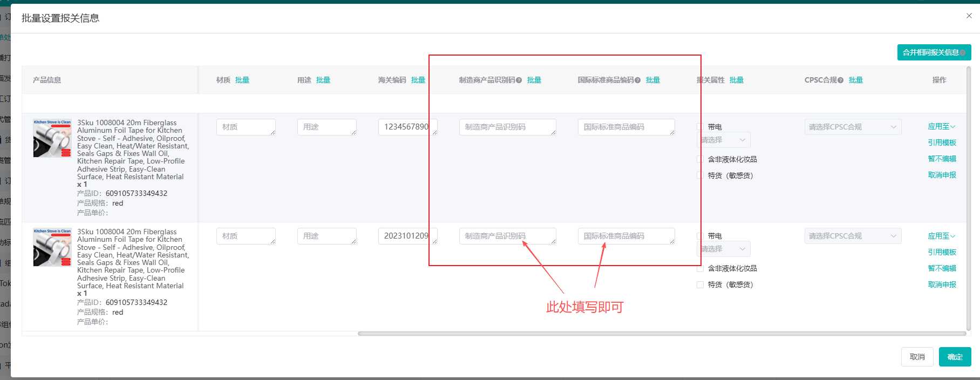
Task: Focus 制造商产品识别码 field in second row
Action: [x=508, y=236]
